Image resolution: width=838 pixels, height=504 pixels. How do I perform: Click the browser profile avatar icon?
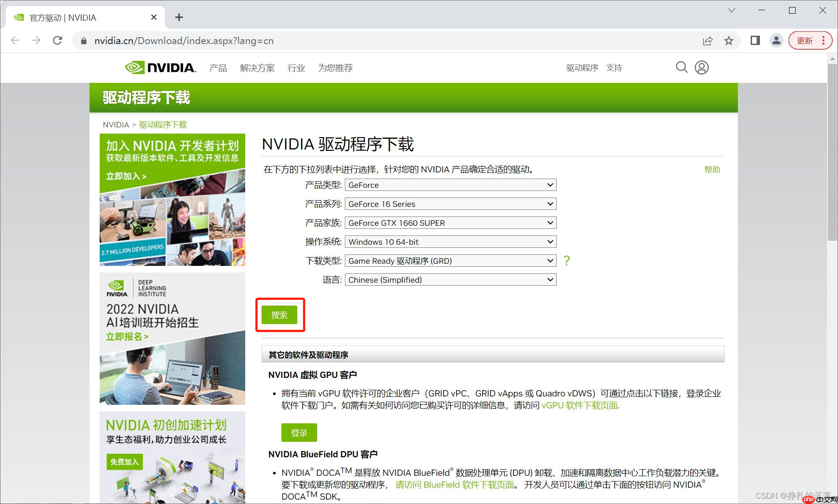pyautogui.click(x=776, y=40)
